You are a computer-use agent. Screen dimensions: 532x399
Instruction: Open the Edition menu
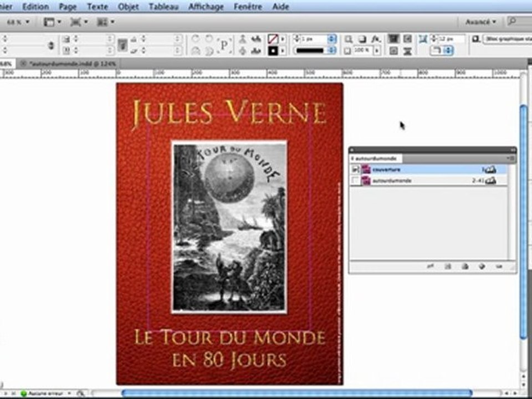35,7
